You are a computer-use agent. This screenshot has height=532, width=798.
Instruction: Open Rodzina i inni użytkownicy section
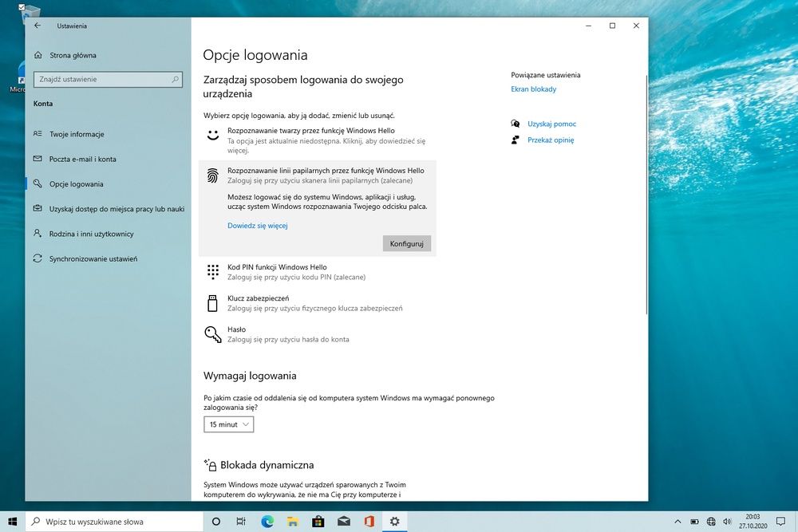click(108, 234)
